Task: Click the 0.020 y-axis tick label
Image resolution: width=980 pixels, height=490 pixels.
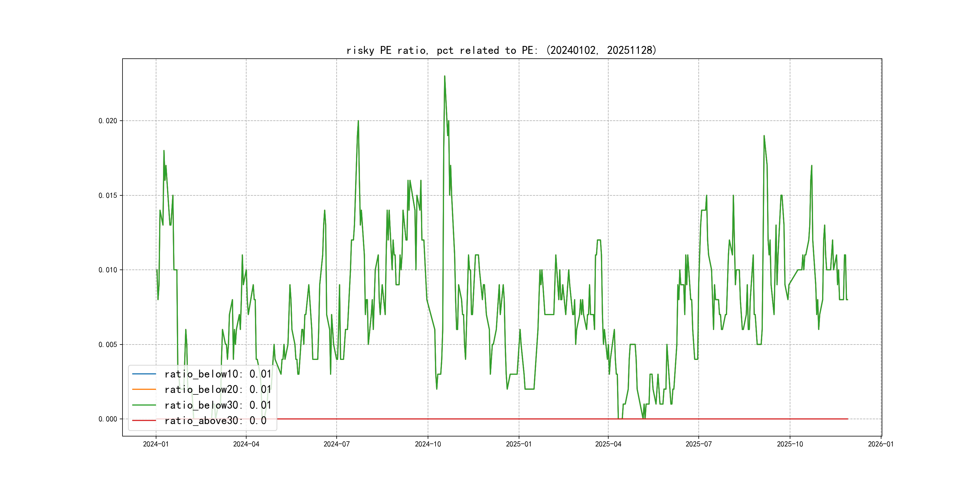Action: coord(108,121)
